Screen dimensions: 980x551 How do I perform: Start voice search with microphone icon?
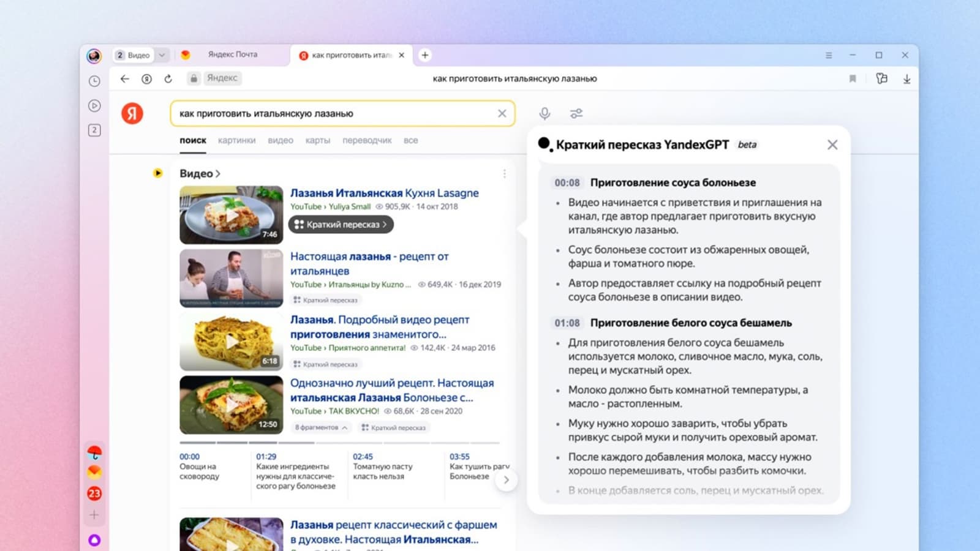pyautogui.click(x=545, y=113)
